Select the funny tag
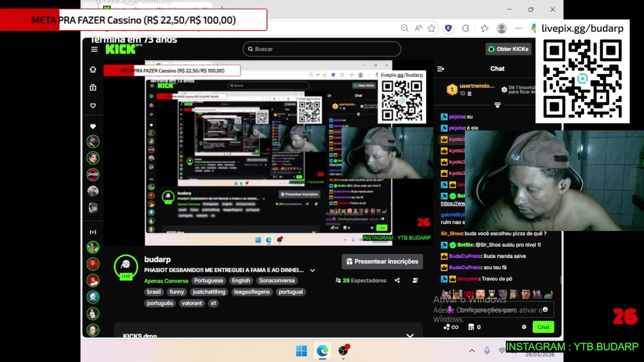This screenshot has width=644, height=362. [177, 292]
